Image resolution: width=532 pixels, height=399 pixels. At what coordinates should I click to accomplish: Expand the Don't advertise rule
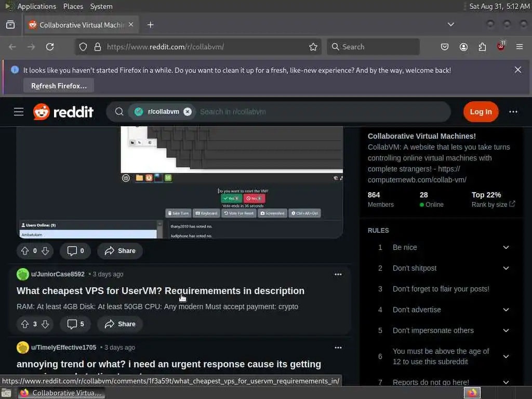point(506,310)
